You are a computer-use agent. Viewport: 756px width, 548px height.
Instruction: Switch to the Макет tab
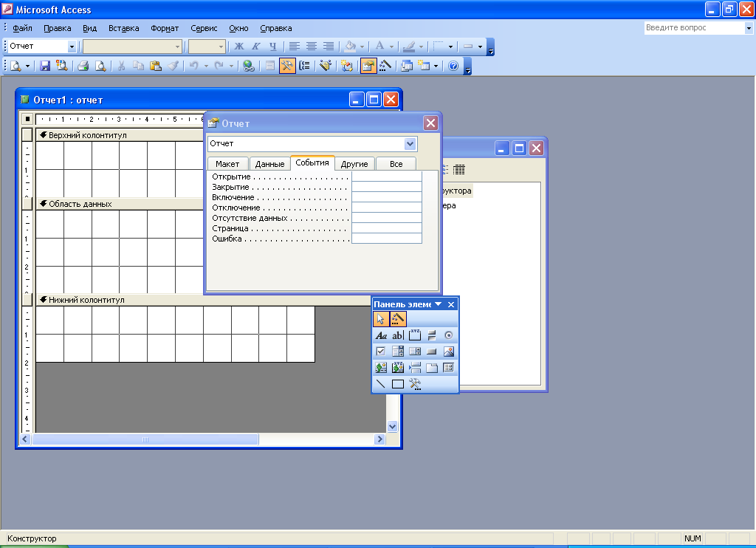[x=227, y=164]
